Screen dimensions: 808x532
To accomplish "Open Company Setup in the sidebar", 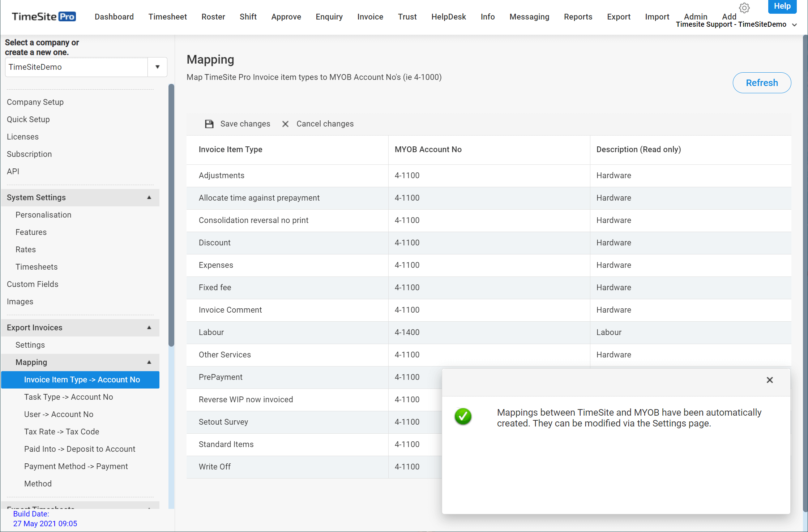I will (35, 102).
